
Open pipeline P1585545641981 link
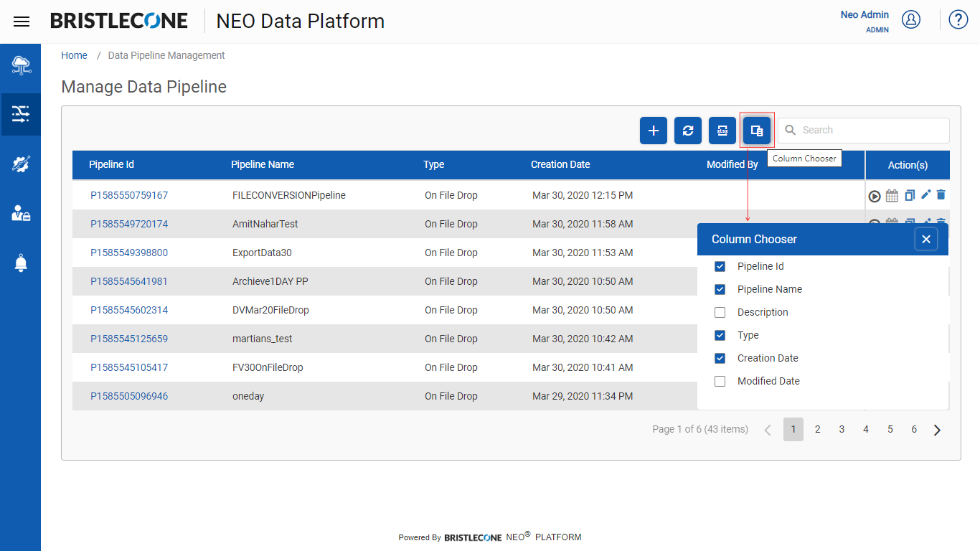pos(129,281)
